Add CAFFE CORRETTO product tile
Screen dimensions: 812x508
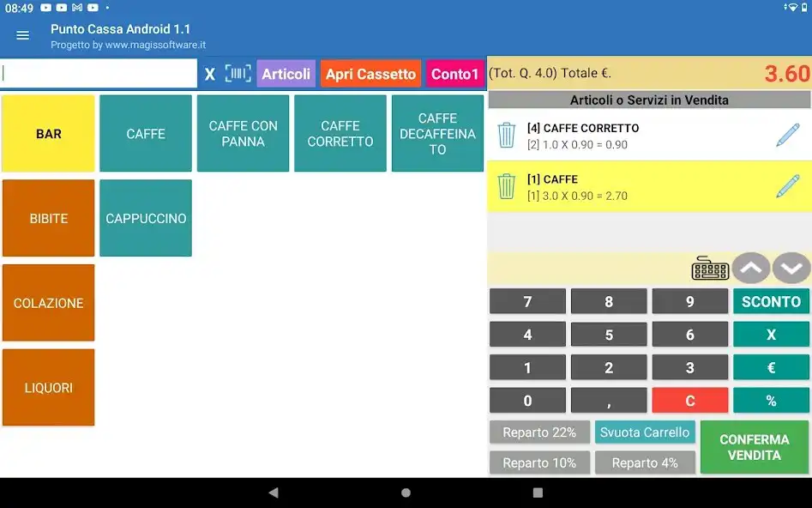click(x=340, y=133)
